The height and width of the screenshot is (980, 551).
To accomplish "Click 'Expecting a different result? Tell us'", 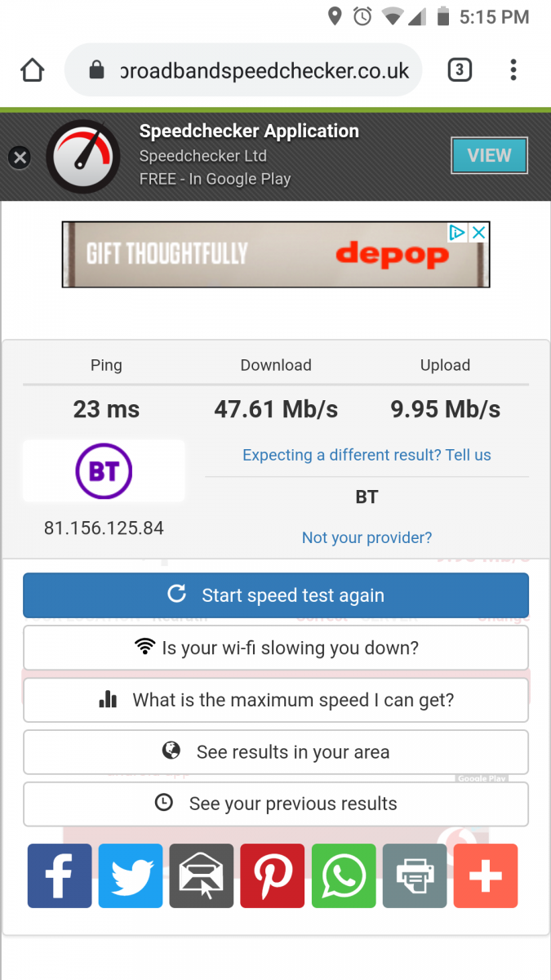I will [367, 455].
